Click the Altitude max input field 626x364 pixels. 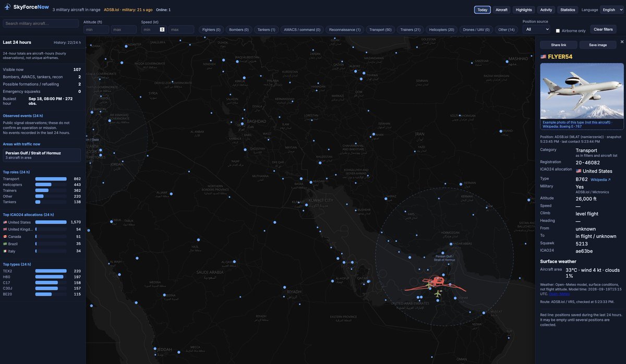click(124, 30)
